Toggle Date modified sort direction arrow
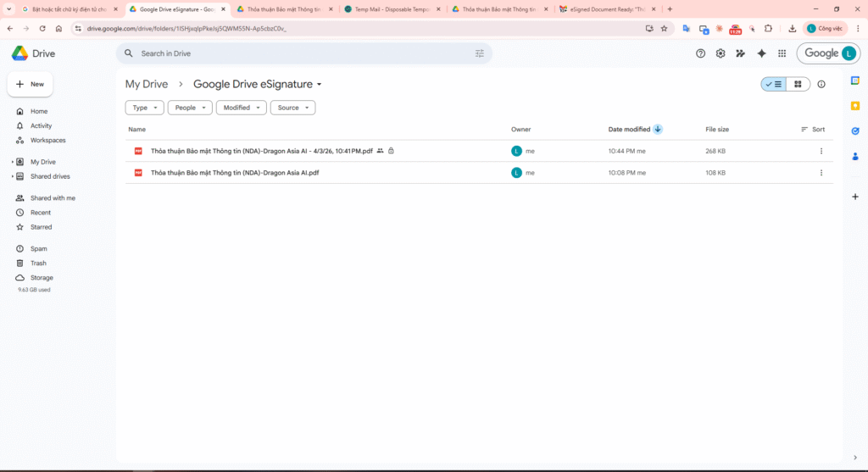 (658, 130)
